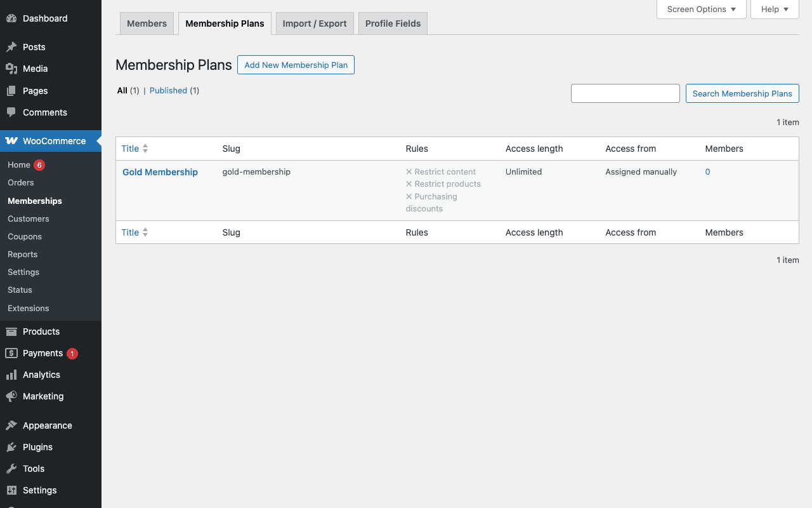The width and height of the screenshot is (812, 508).
Task: Select the Membership Plans tab
Action: 225,23
